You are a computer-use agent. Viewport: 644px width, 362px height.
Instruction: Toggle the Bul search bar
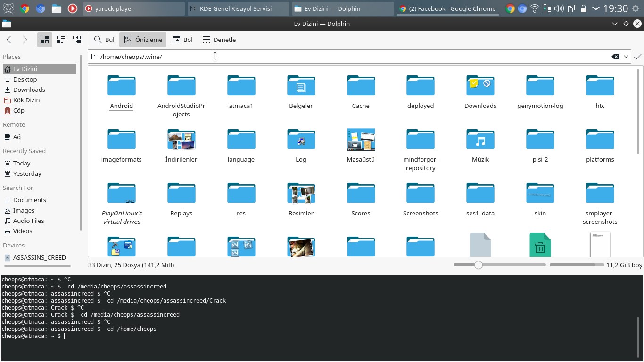pos(104,40)
